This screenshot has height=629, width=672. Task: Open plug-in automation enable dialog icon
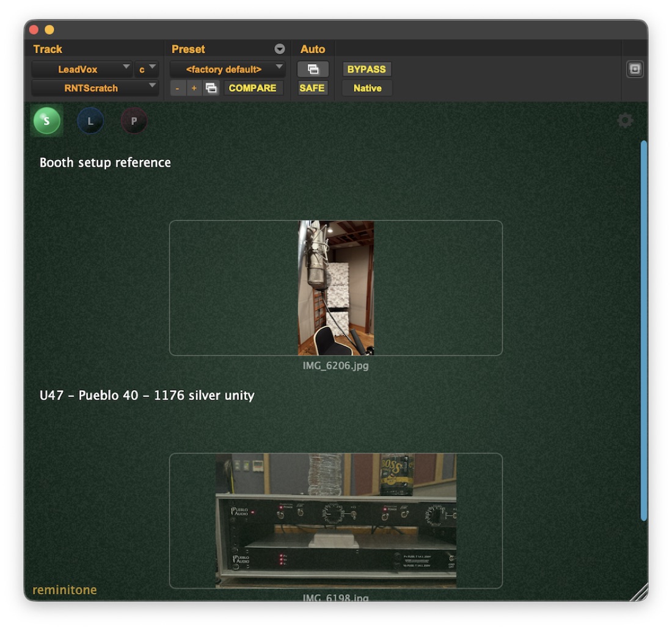[x=313, y=69]
